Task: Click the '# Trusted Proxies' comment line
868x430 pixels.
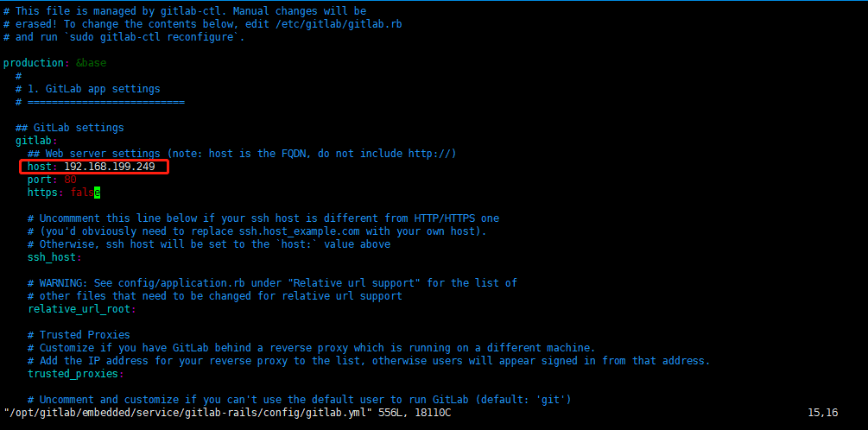Action: pos(79,335)
